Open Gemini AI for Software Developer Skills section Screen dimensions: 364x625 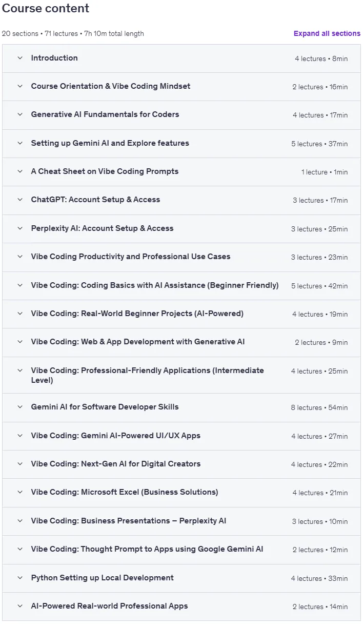pos(182,407)
